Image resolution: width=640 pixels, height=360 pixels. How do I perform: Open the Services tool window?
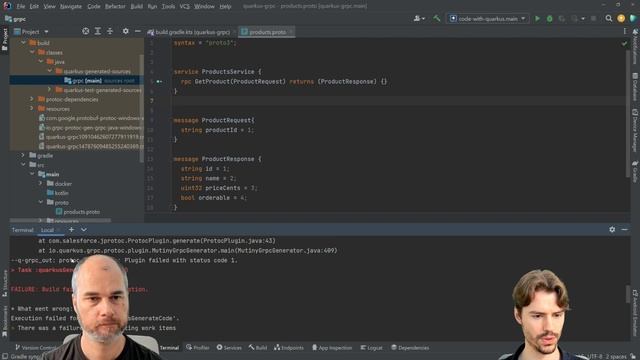tap(229, 348)
